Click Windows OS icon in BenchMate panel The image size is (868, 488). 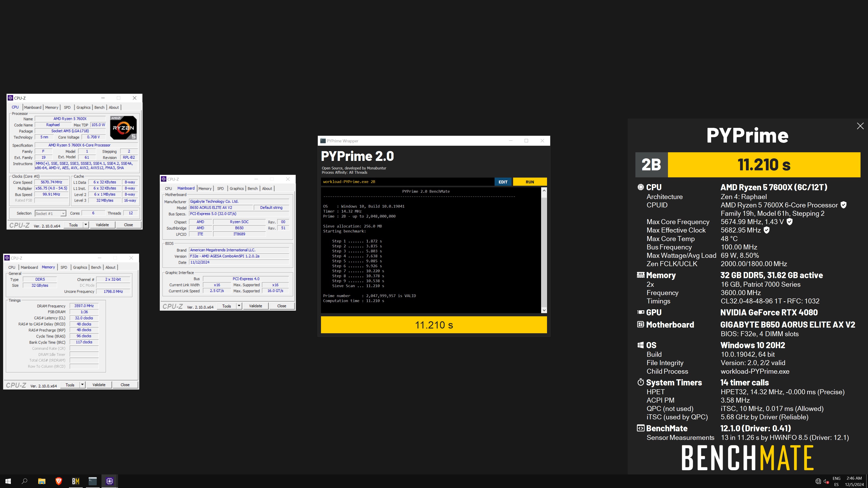coord(641,345)
